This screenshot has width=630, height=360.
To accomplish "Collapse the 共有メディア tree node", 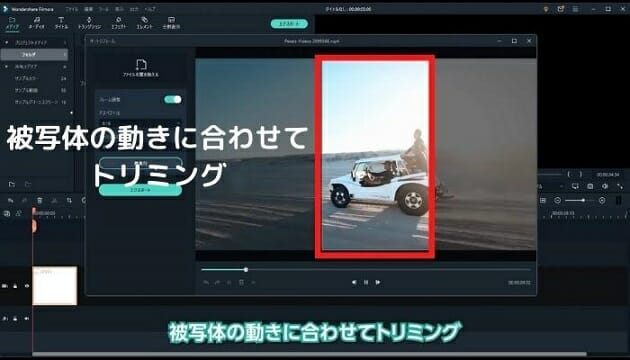I will click(x=6, y=66).
